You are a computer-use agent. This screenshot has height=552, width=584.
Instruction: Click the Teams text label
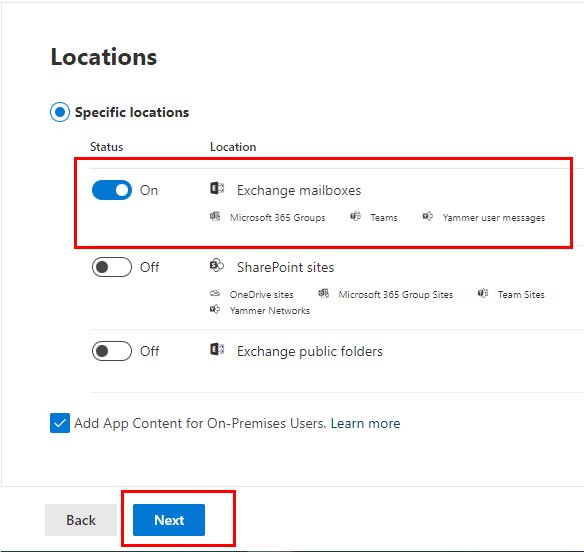(x=384, y=218)
